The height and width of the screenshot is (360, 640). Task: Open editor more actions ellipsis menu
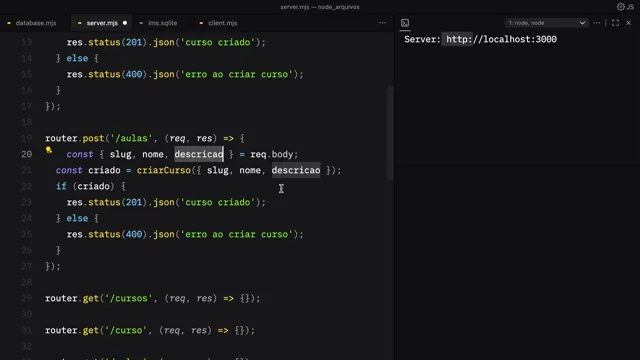[x=382, y=23]
